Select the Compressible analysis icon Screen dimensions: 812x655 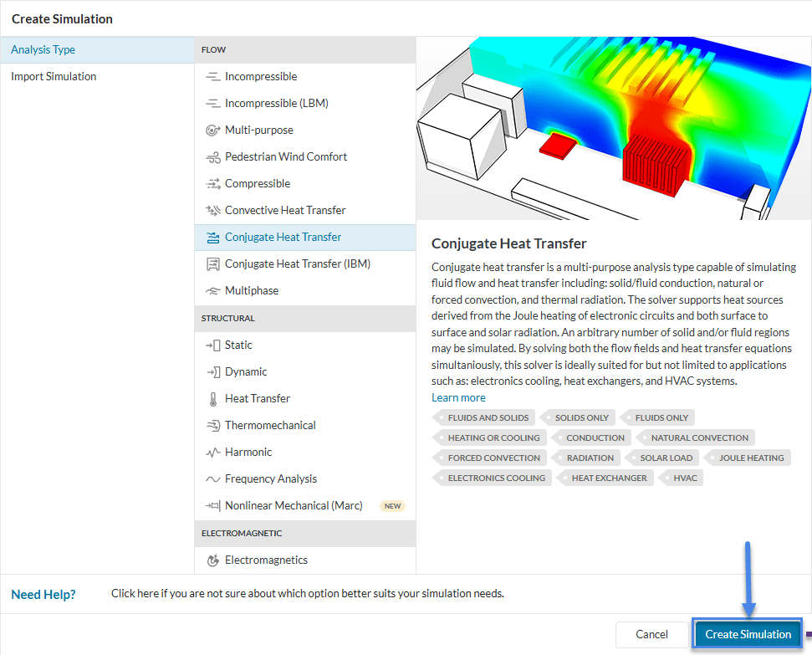pyautogui.click(x=212, y=184)
